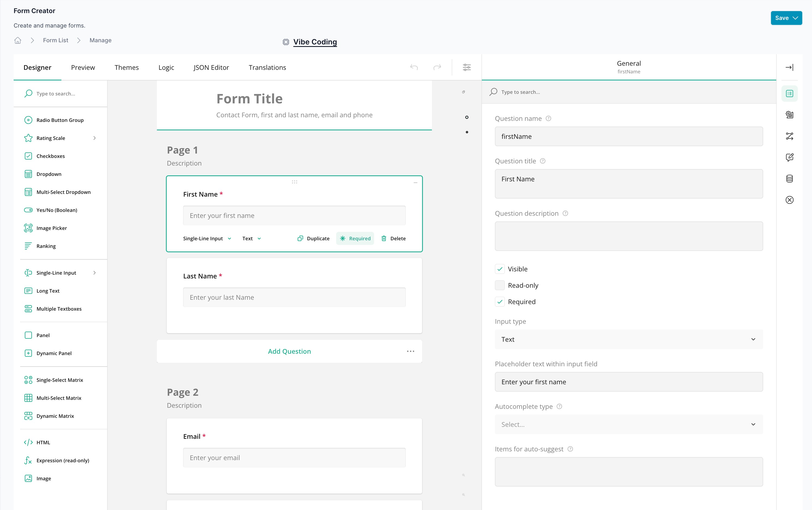Select the logic branching icon in right sidebar
Viewport: 812px width, 510px height.
click(789, 136)
